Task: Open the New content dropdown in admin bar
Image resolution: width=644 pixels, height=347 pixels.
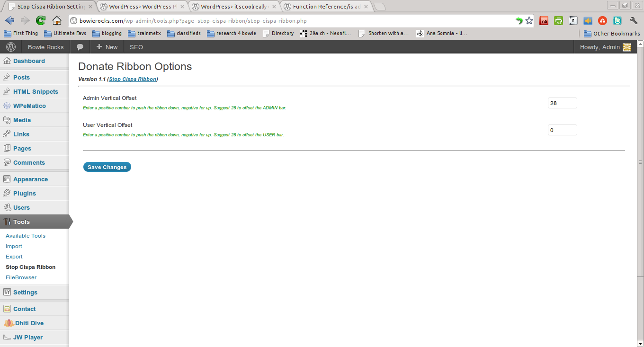Action: [107, 47]
